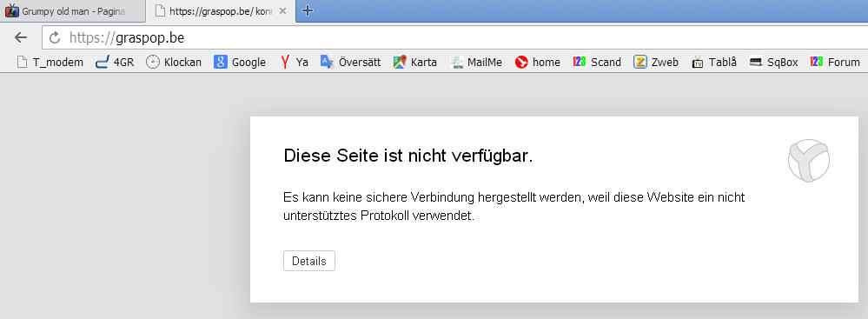Open the Tablå TV bookmark
868x319 pixels.
714,62
